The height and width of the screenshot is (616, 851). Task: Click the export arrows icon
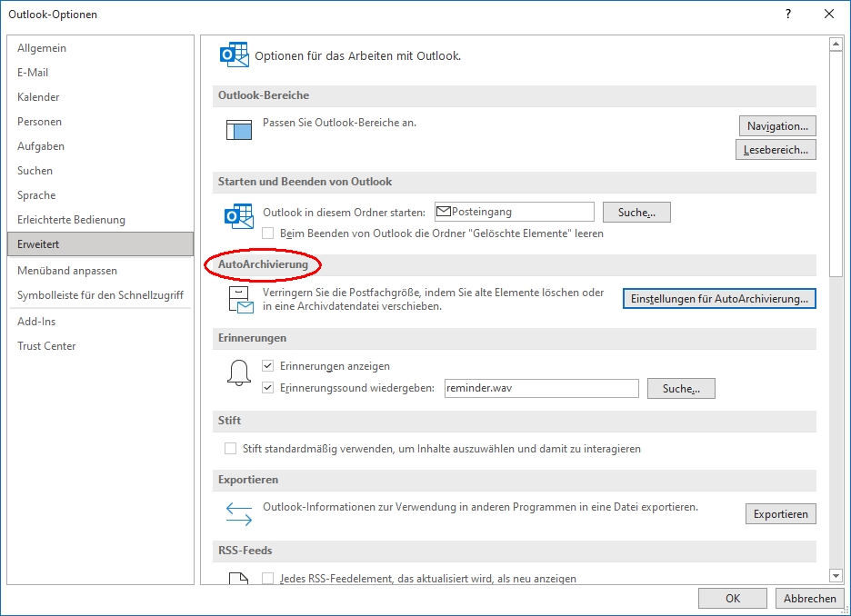pyautogui.click(x=239, y=513)
